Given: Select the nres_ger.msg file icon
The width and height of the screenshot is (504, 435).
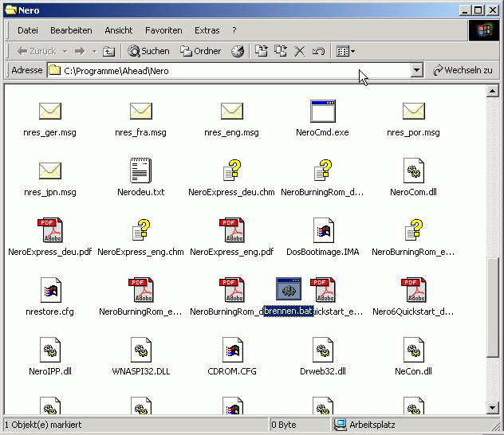Looking at the screenshot, I should (x=49, y=111).
